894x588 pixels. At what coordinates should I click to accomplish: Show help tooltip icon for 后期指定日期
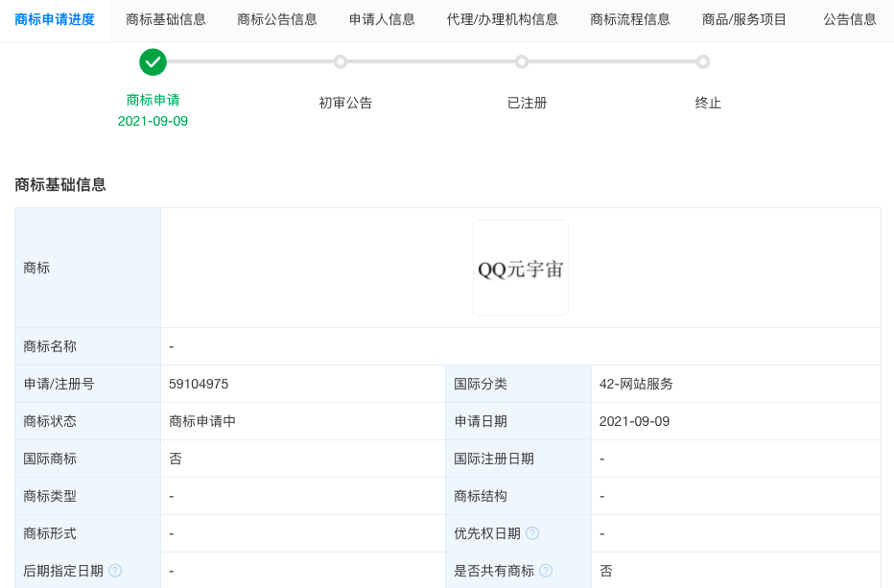click(x=115, y=571)
